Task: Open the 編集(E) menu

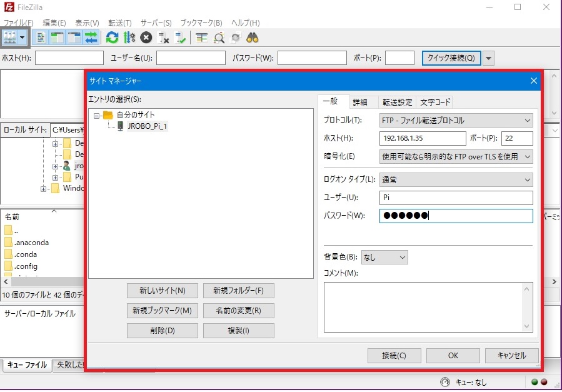Action: click(x=54, y=23)
